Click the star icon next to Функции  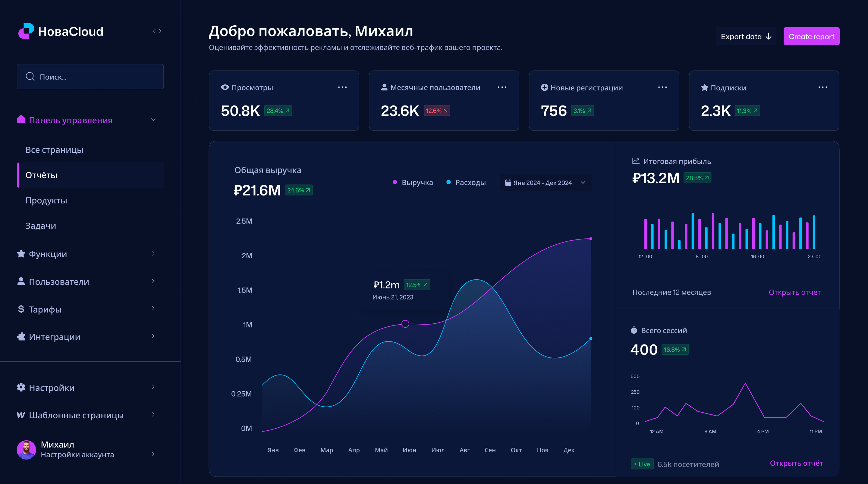click(21, 253)
